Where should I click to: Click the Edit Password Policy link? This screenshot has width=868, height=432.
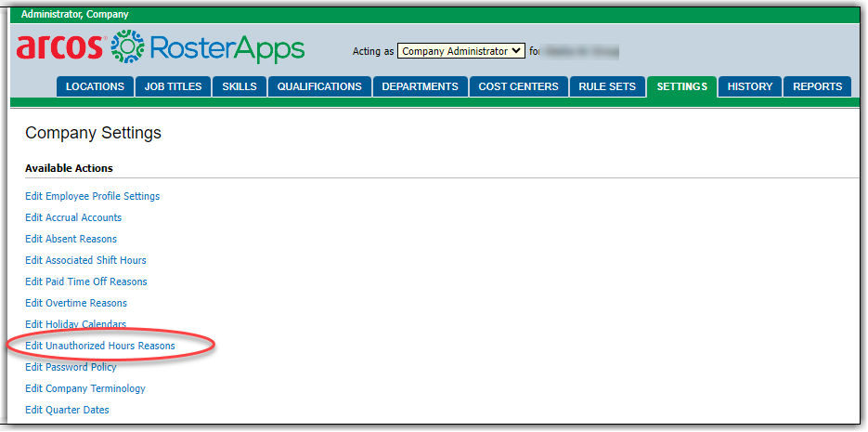[71, 367]
